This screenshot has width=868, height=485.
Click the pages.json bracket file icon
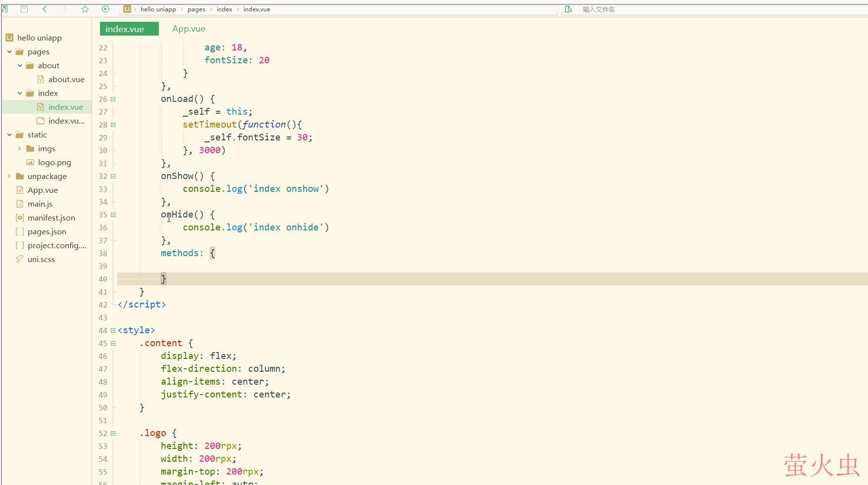point(20,231)
